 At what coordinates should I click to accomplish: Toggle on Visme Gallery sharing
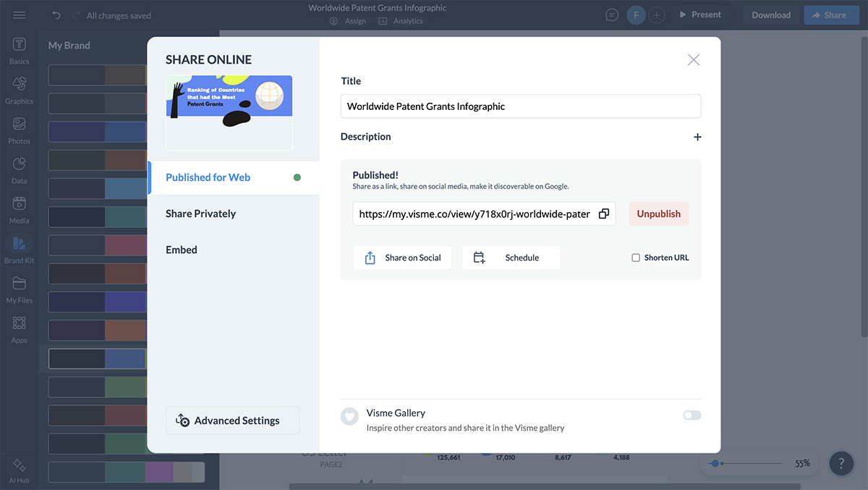pos(692,415)
